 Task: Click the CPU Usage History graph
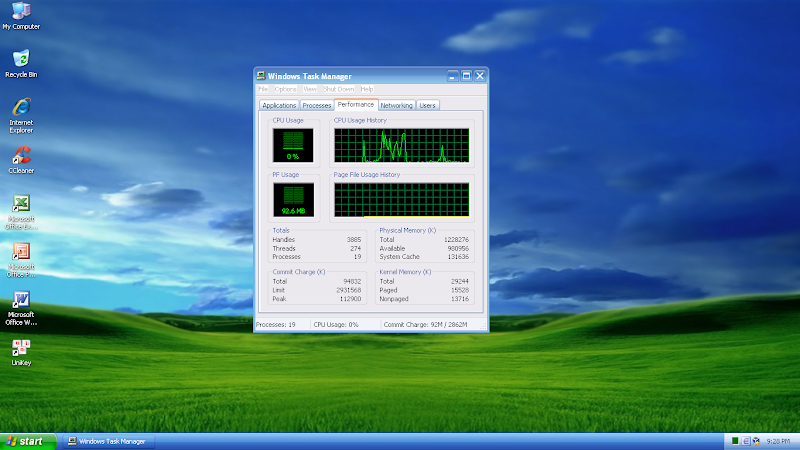402,145
